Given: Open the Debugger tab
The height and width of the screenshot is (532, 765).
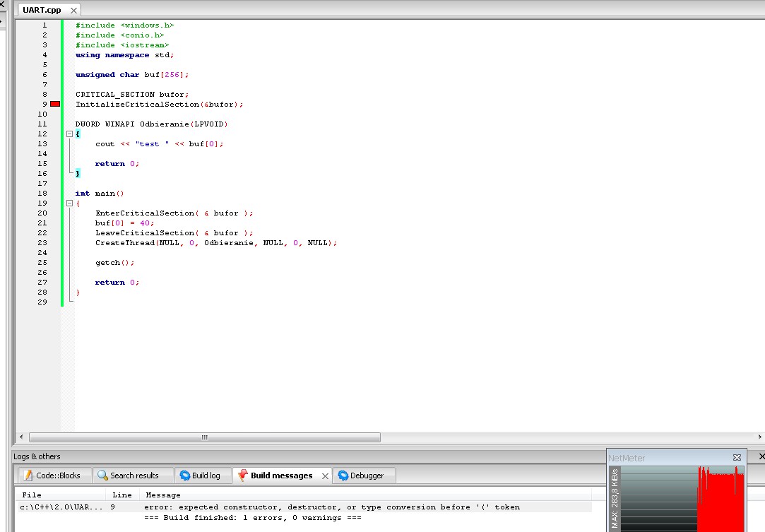Looking at the screenshot, I should pyautogui.click(x=364, y=475).
